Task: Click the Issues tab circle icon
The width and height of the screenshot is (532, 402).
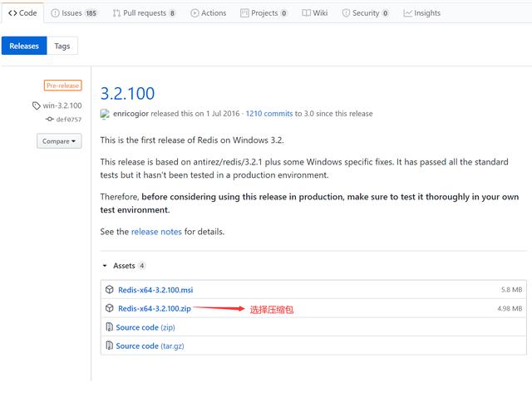Action: tap(55, 13)
